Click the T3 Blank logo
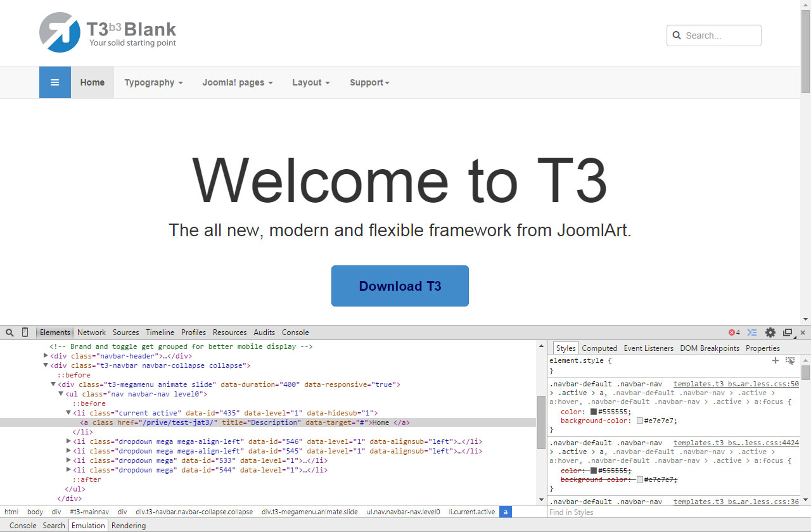Image resolution: width=811 pixels, height=532 pixels. coord(108,32)
